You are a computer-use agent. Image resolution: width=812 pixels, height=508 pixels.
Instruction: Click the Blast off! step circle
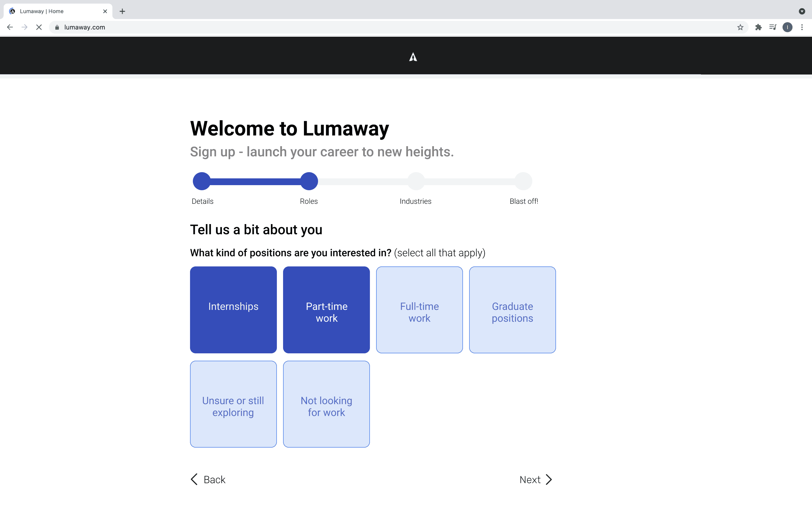[x=524, y=181]
